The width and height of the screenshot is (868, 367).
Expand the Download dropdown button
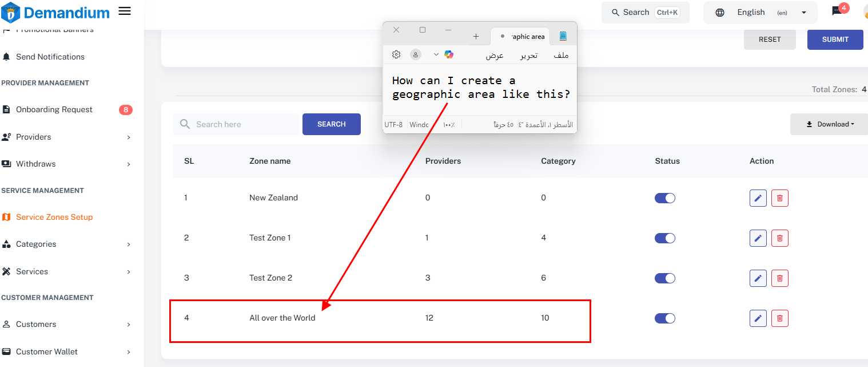pos(830,124)
